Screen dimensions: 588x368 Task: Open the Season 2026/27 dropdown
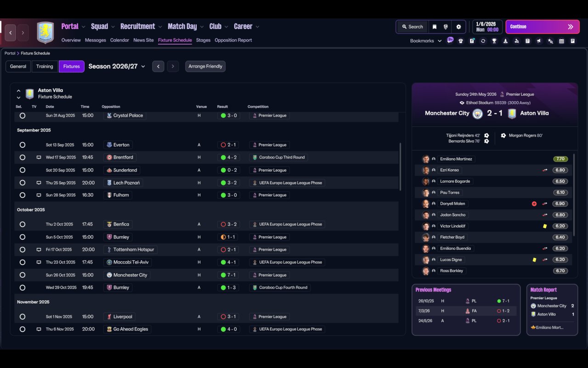point(117,66)
